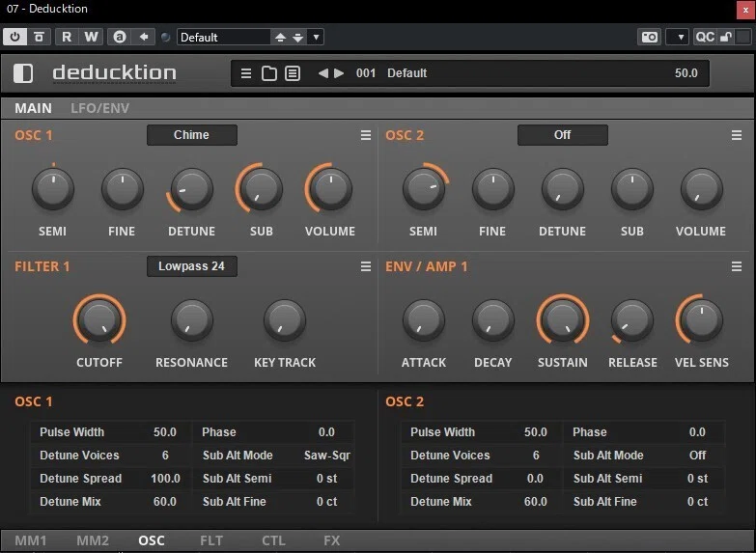Open OSC 1 Sub Alt Mode Saw-Sqr

(x=327, y=456)
